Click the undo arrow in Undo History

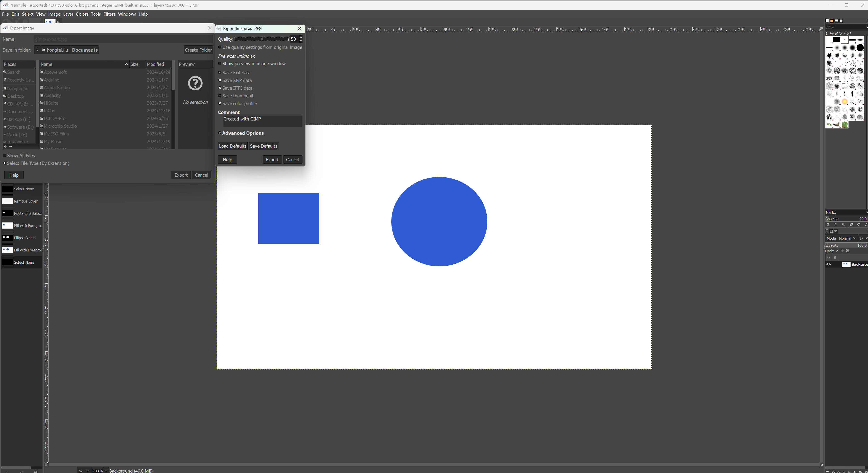tap(8, 472)
